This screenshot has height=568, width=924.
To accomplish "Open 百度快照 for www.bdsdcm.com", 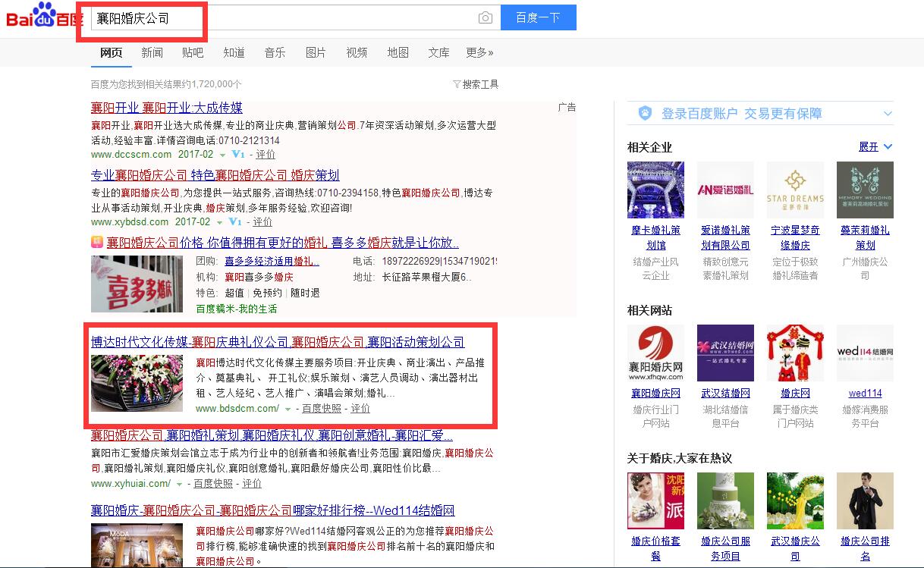I will pyautogui.click(x=322, y=408).
